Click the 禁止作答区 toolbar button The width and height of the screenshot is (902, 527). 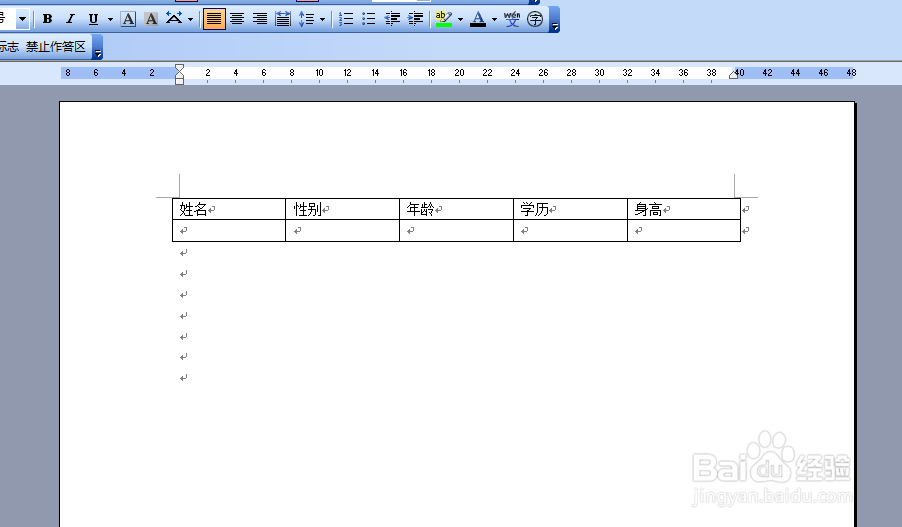(x=56, y=47)
